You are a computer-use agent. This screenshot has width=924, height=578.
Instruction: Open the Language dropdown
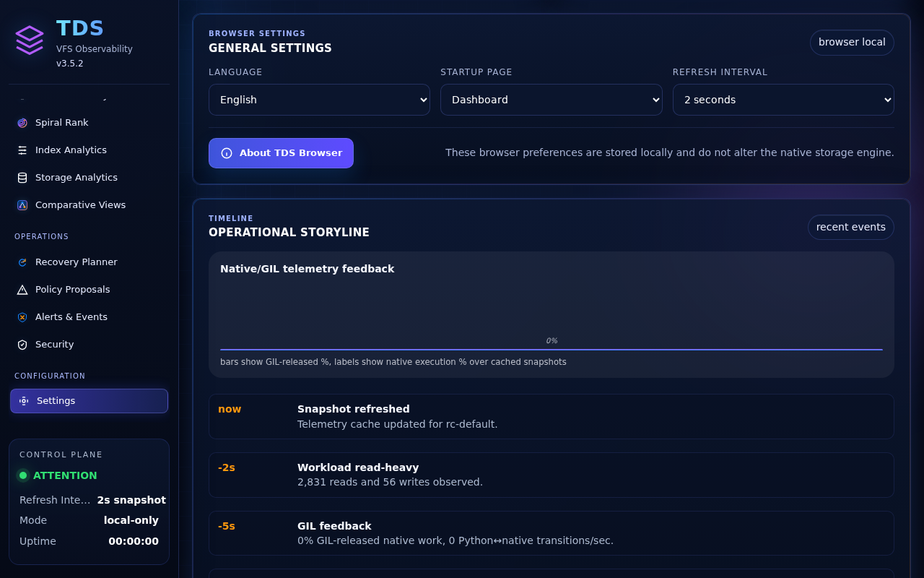[319, 100]
